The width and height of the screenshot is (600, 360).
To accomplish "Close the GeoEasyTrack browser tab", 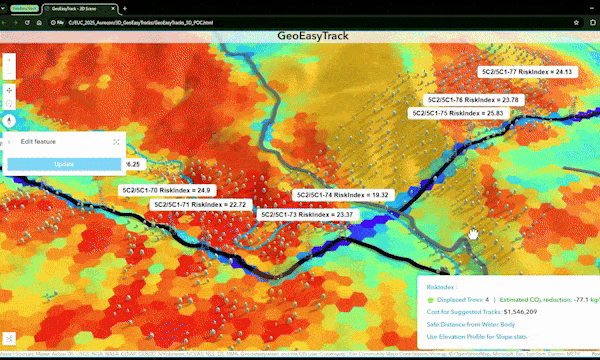I will pyautogui.click(x=113, y=8).
